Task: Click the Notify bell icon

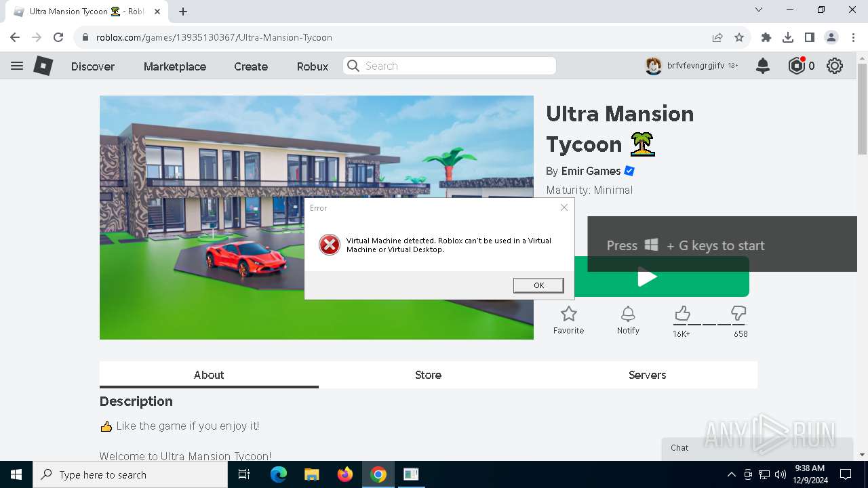Action: point(628,314)
